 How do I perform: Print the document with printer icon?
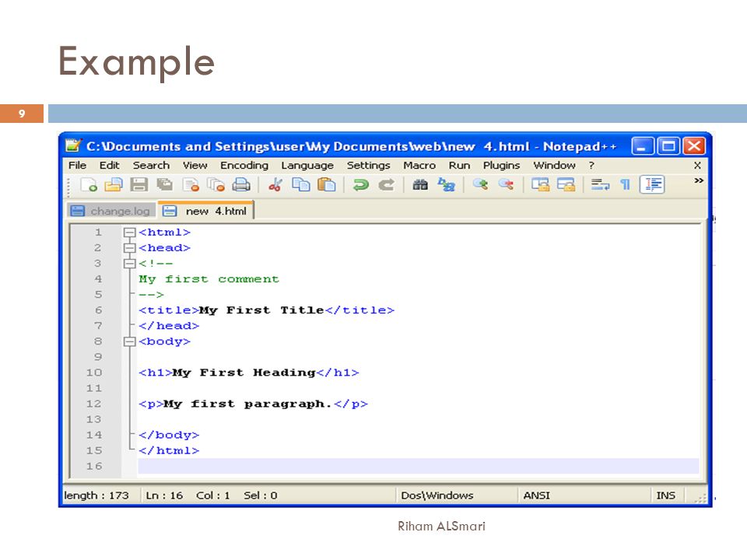pyautogui.click(x=241, y=185)
